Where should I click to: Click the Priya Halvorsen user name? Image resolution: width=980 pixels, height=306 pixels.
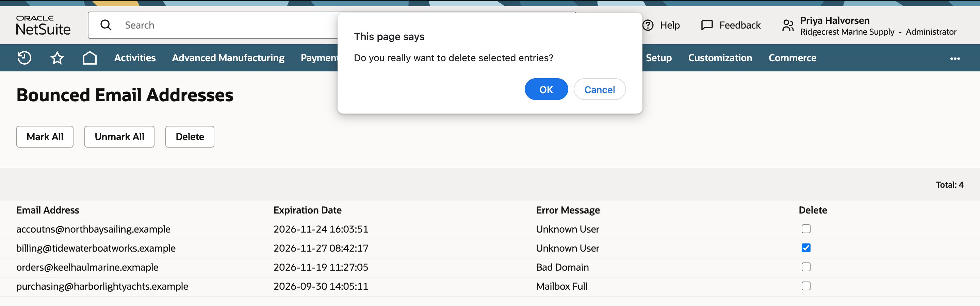pyautogui.click(x=835, y=20)
